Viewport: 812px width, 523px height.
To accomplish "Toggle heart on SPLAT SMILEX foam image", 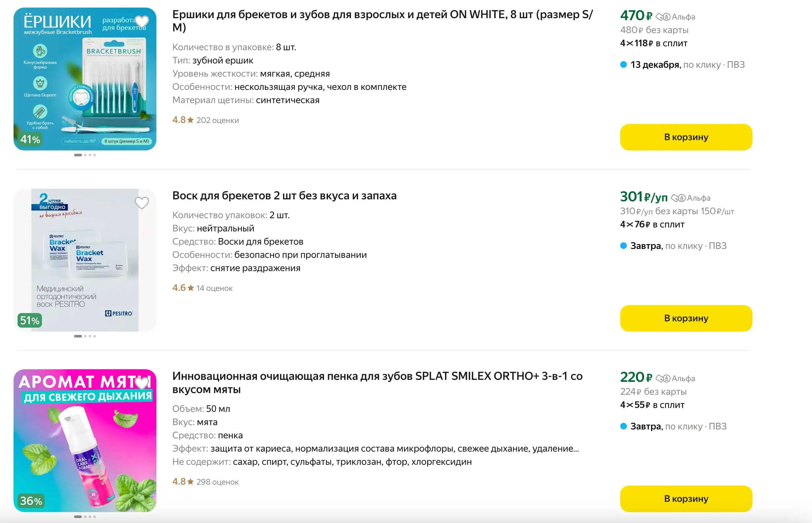I will coord(142,383).
